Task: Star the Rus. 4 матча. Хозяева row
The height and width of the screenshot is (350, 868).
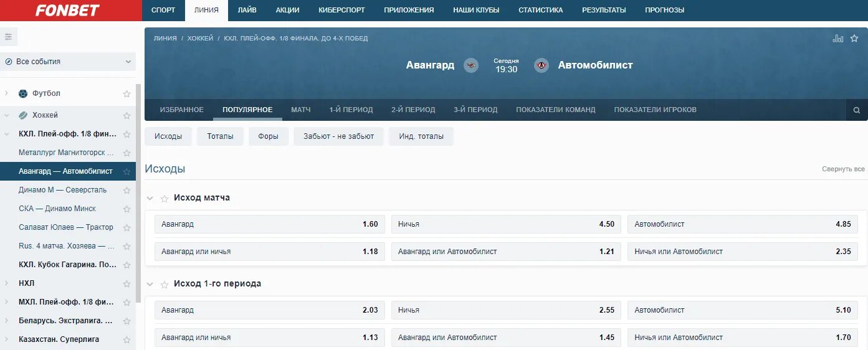Action: click(x=127, y=246)
